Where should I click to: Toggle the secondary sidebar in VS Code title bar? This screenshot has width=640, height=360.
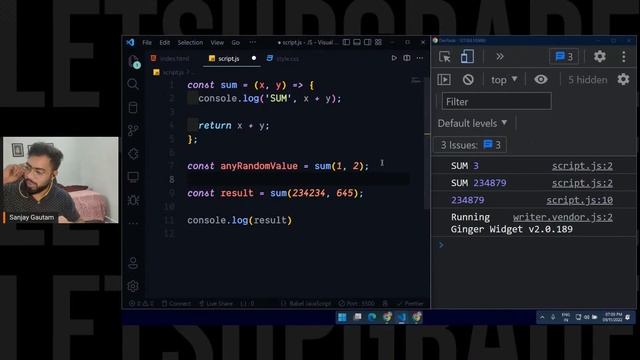coord(367,42)
